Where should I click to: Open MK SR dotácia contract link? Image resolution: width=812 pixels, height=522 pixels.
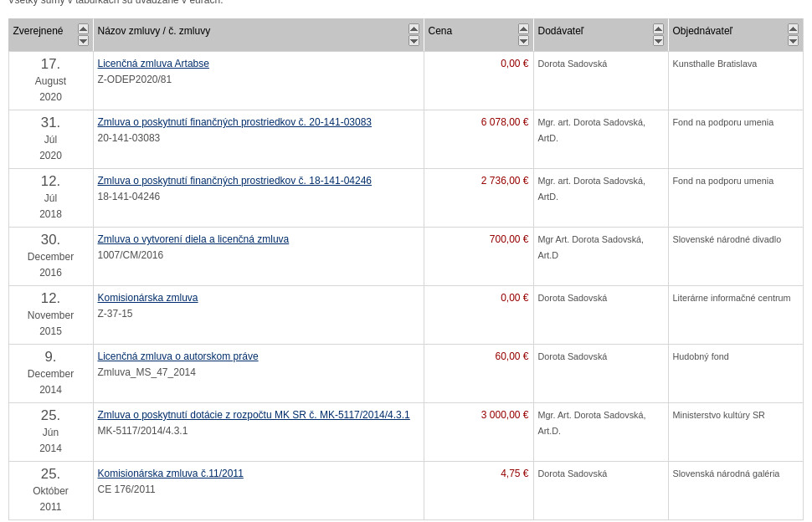(x=254, y=415)
